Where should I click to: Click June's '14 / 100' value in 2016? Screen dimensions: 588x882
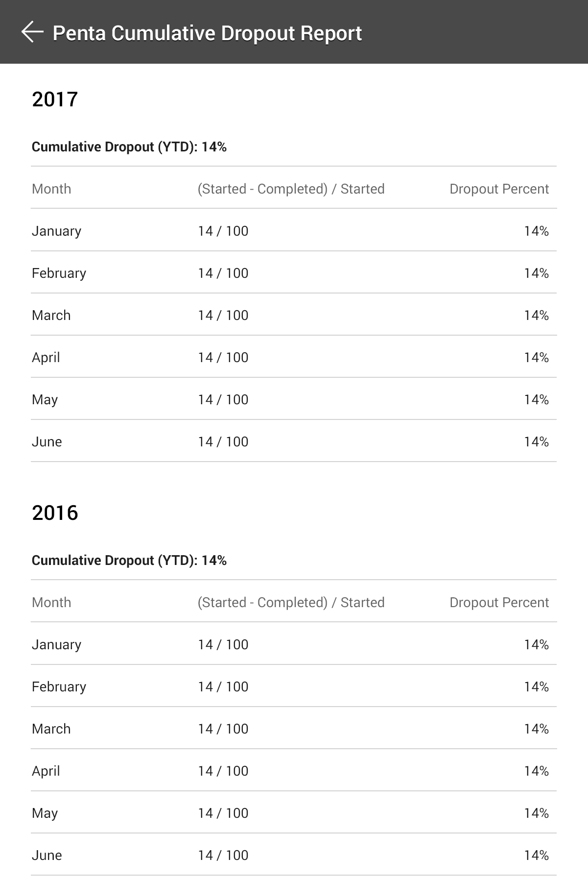pos(222,855)
